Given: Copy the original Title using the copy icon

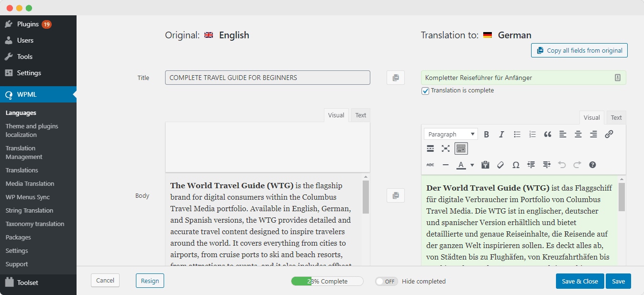Looking at the screenshot, I should [x=395, y=77].
